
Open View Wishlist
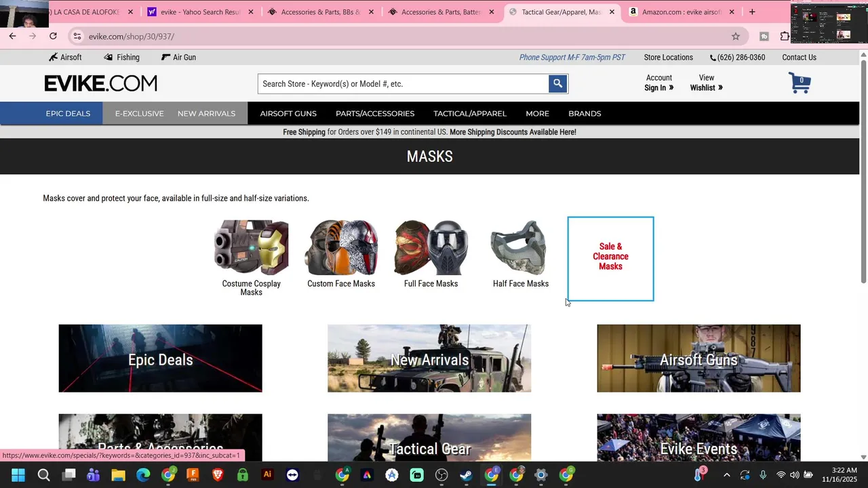(x=706, y=83)
